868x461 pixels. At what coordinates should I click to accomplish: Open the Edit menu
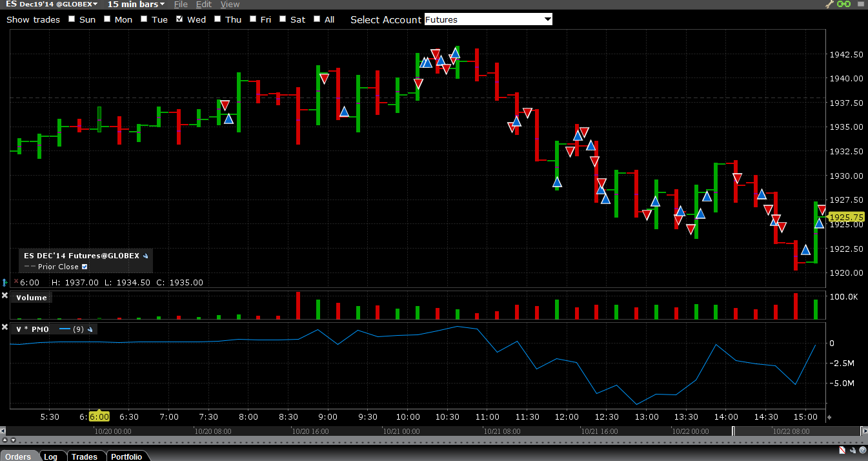[204, 5]
